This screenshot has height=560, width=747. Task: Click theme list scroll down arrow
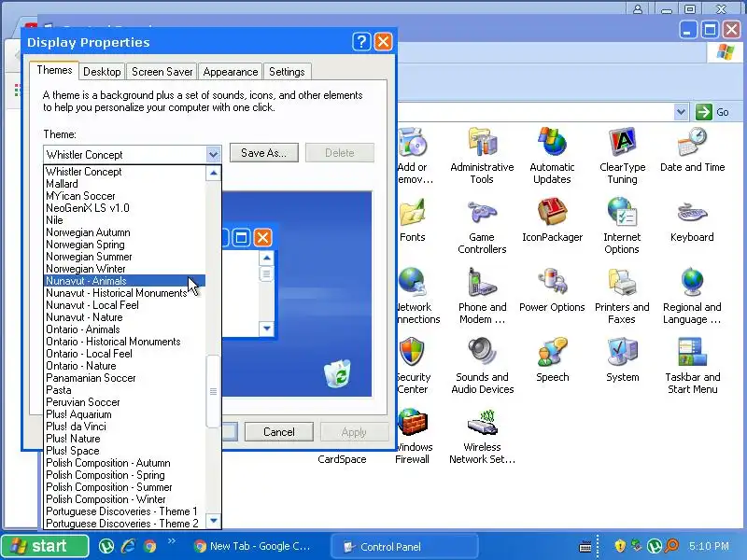point(214,521)
